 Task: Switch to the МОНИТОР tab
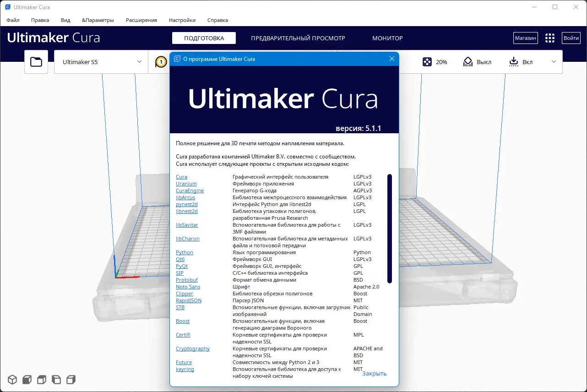pos(387,38)
